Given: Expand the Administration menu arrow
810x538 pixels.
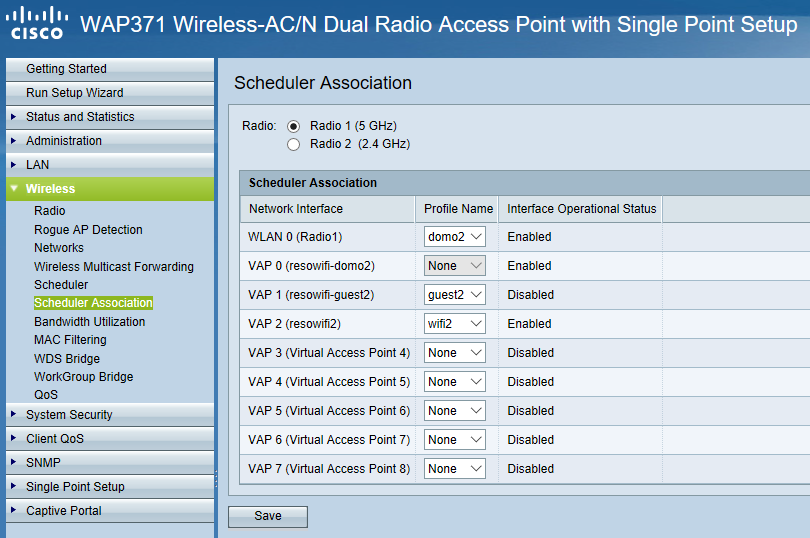Looking at the screenshot, I should coord(13,141).
